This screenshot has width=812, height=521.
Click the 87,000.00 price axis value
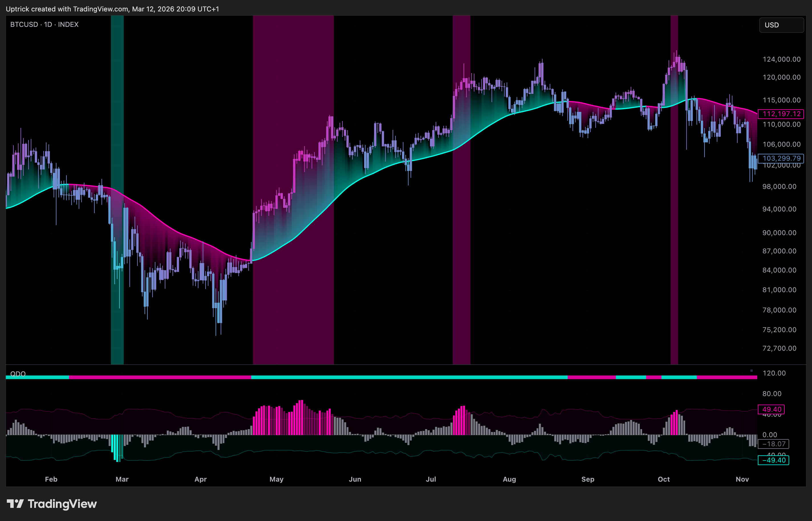[x=779, y=251]
